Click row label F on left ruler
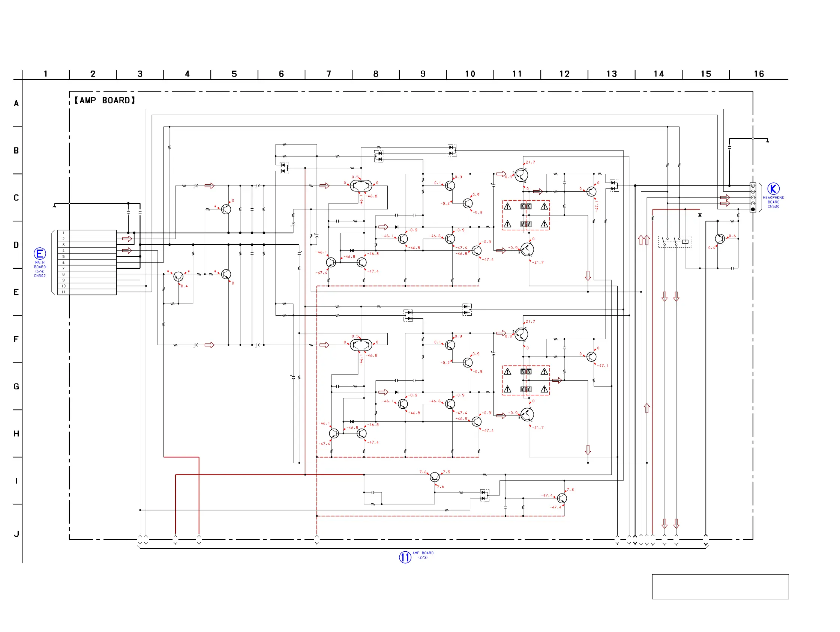 coord(16,339)
